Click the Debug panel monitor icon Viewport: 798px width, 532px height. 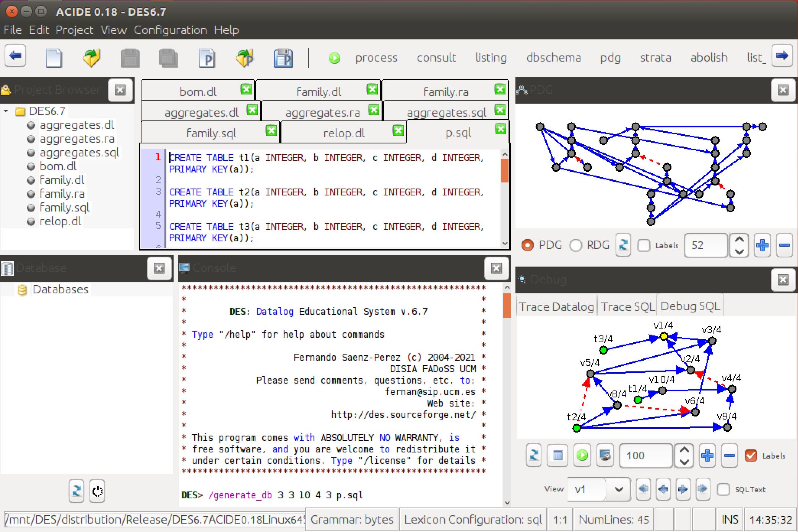(605, 456)
